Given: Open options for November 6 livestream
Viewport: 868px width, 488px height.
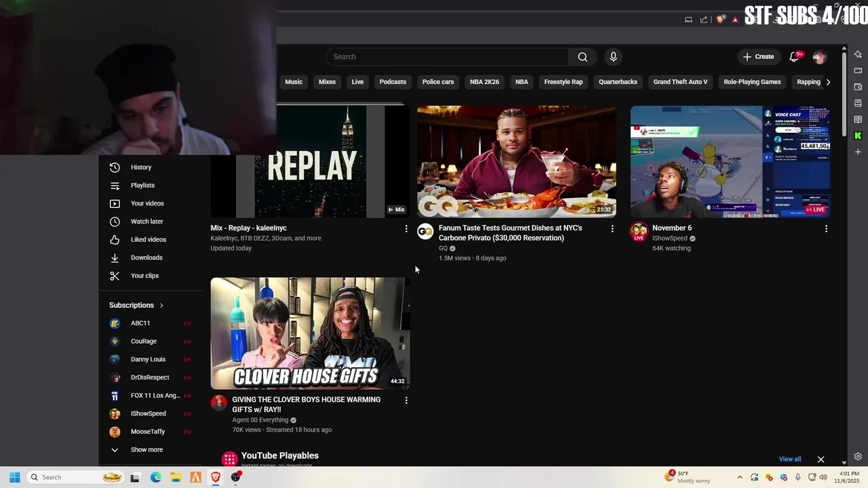Looking at the screenshot, I should (826, 229).
